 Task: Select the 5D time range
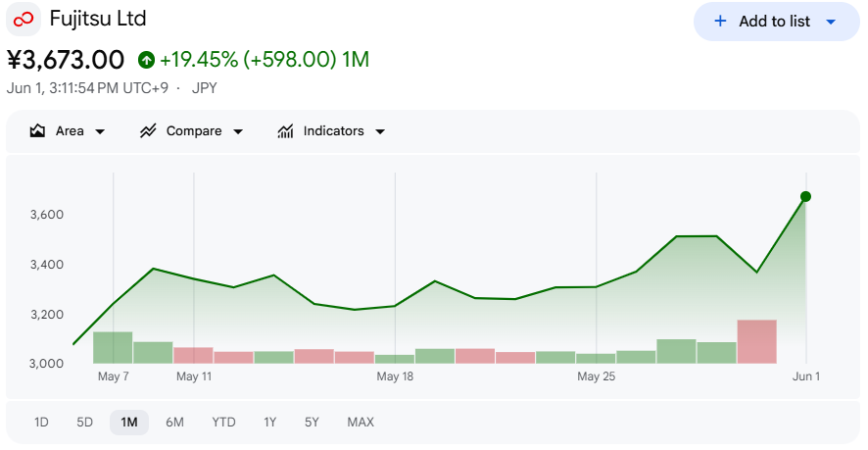click(84, 423)
